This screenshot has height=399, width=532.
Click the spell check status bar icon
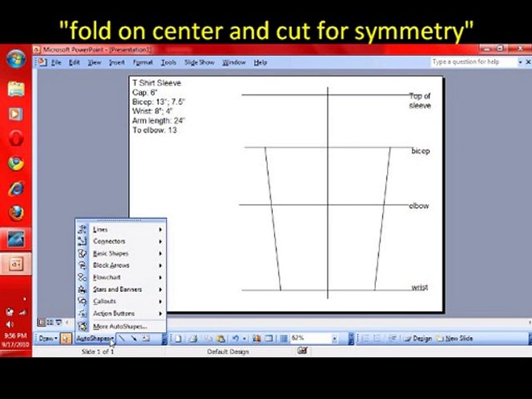(x=302, y=350)
